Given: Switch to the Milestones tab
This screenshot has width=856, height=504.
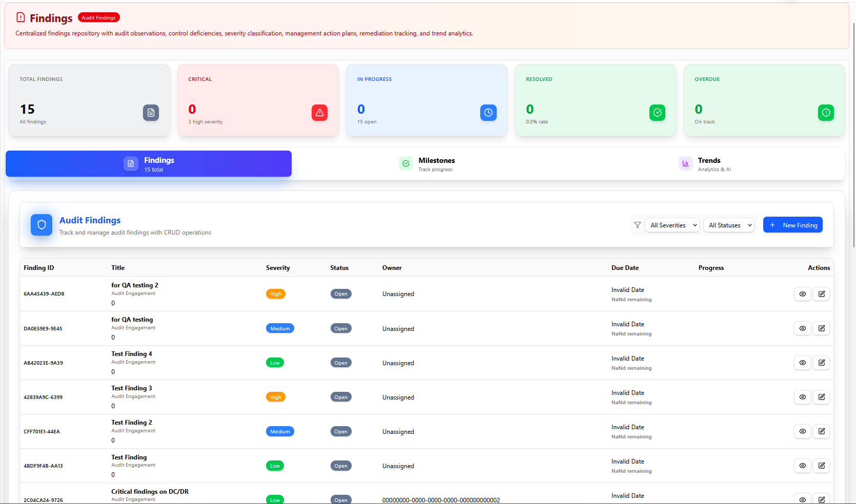Looking at the screenshot, I should pos(427,164).
